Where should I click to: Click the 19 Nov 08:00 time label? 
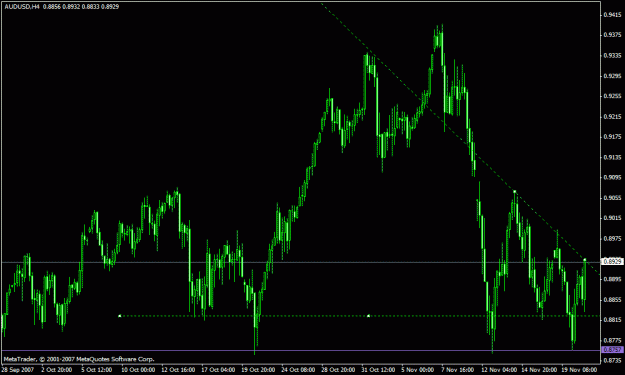pyautogui.click(x=579, y=370)
